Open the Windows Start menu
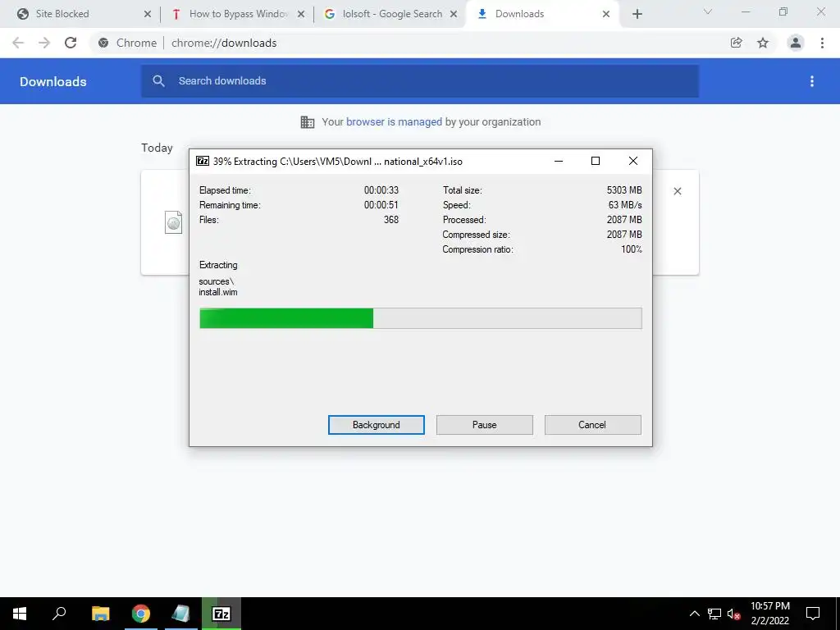This screenshot has width=840, height=630. click(x=20, y=614)
